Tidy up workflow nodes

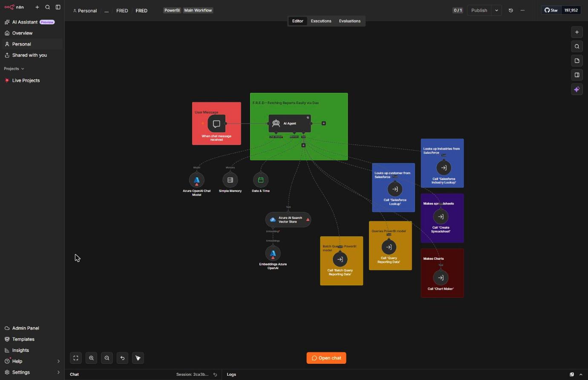[138, 358]
